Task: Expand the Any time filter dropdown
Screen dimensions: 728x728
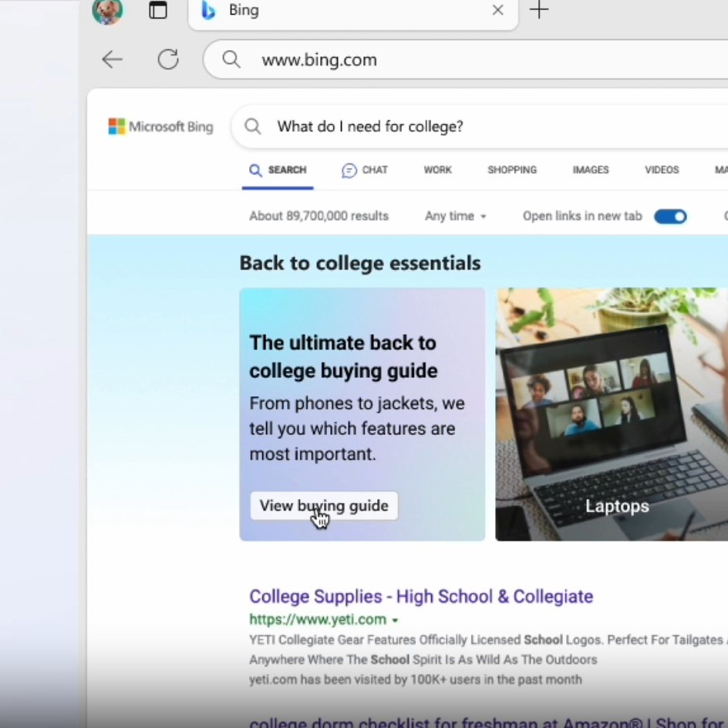Action: coord(455,217)
